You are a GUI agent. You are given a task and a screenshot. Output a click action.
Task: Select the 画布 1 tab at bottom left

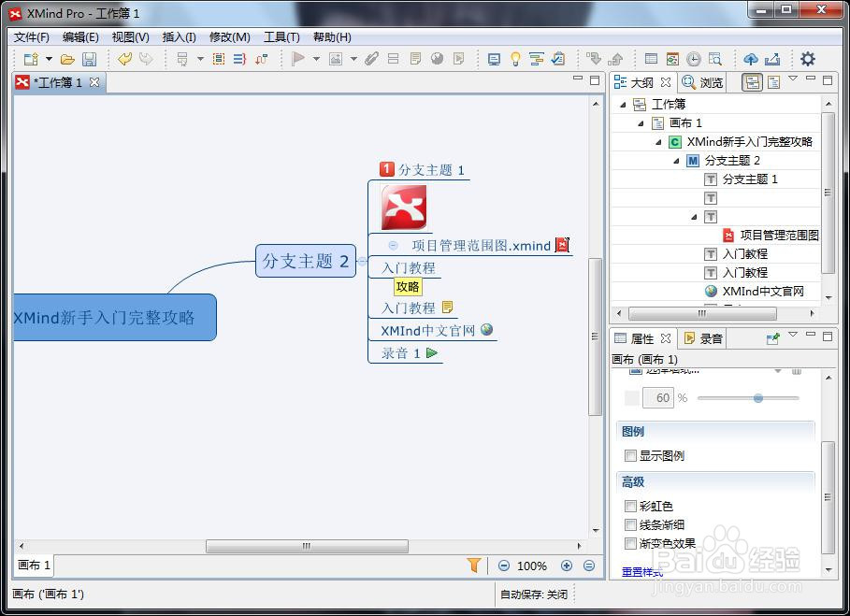34,566
